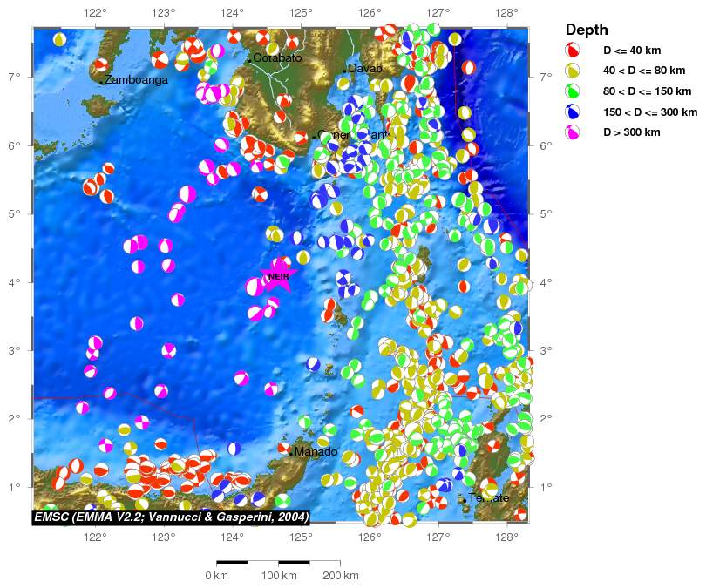Click the Manado city label
The height and width of the screenshot is (588, 706).
tap(316, 452)
